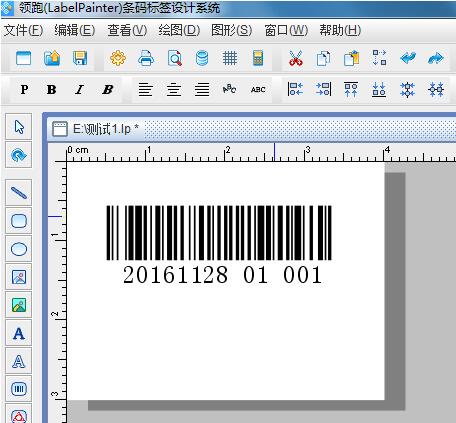The image size is (456, 423).
Task: Align text center in toolbar
Action: pyautogui.click(x=174, y=90)
